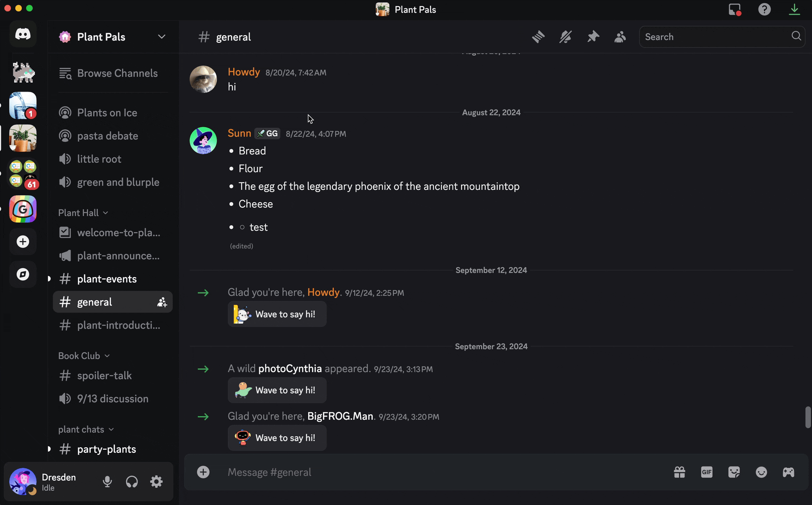
Task: Click the Explore Discoverable Servers compass icon
Action: (x=23, y=274)
